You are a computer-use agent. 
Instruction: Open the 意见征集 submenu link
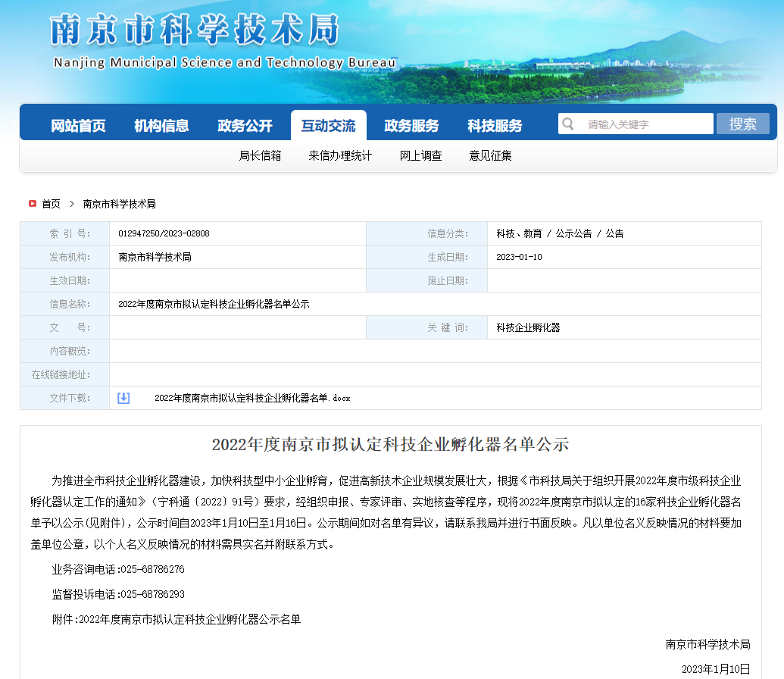[490, 155]
